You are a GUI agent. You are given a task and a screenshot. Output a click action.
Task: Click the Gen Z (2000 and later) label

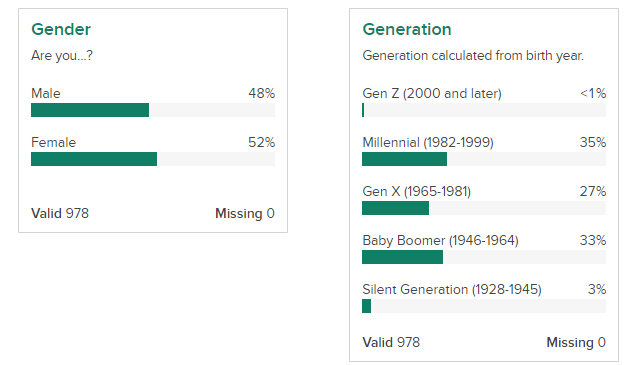(432, 94)
